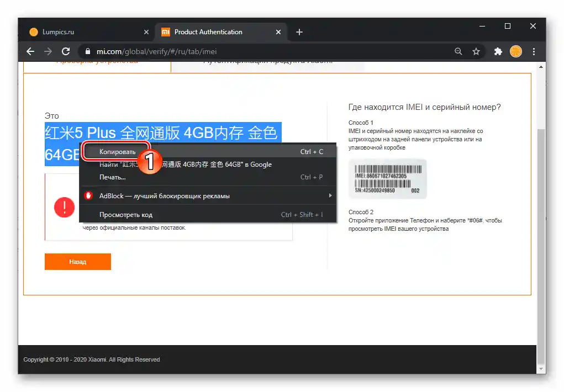Click the highlighted 红米5 Plus product name
This screenshot has width=564, height=392.
point(163,133)
